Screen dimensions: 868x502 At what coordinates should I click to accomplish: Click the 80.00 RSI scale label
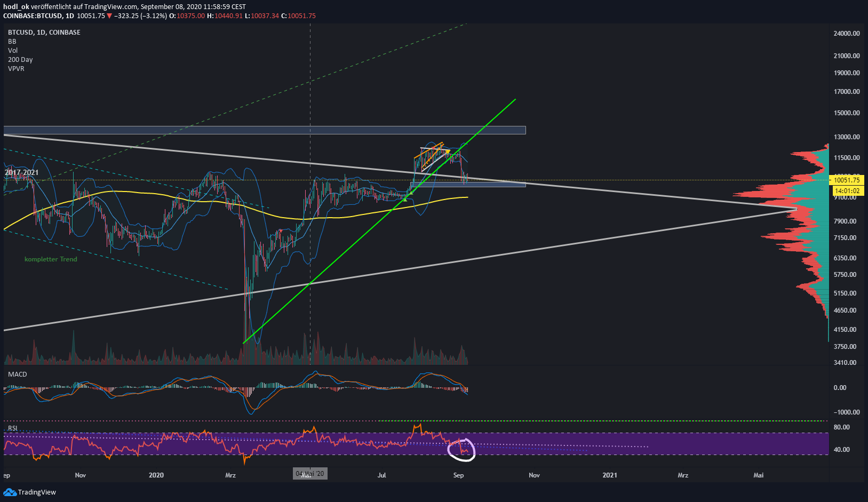click(842, 427)
